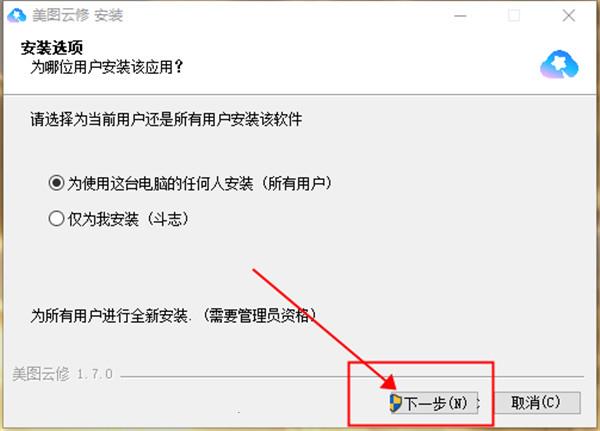
Task: Cancel setup with the 取消(C) button
Action: point(536,403)
